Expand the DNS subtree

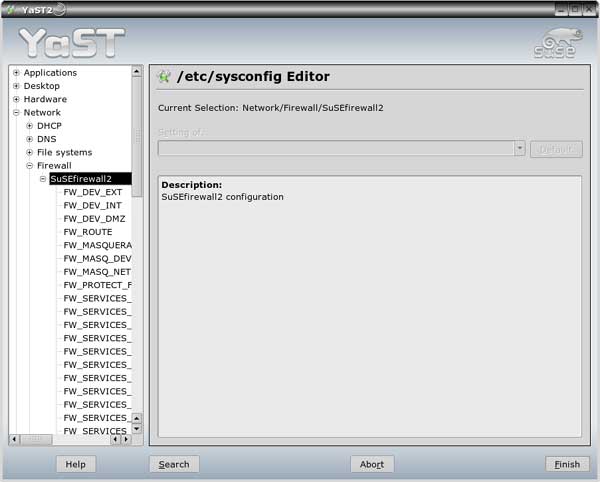(29, 139)
